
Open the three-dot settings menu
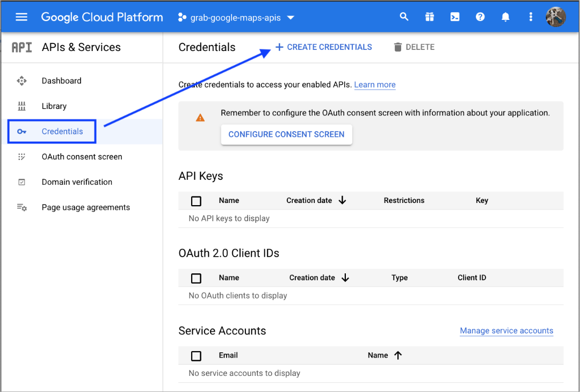[x=531, y=17]
